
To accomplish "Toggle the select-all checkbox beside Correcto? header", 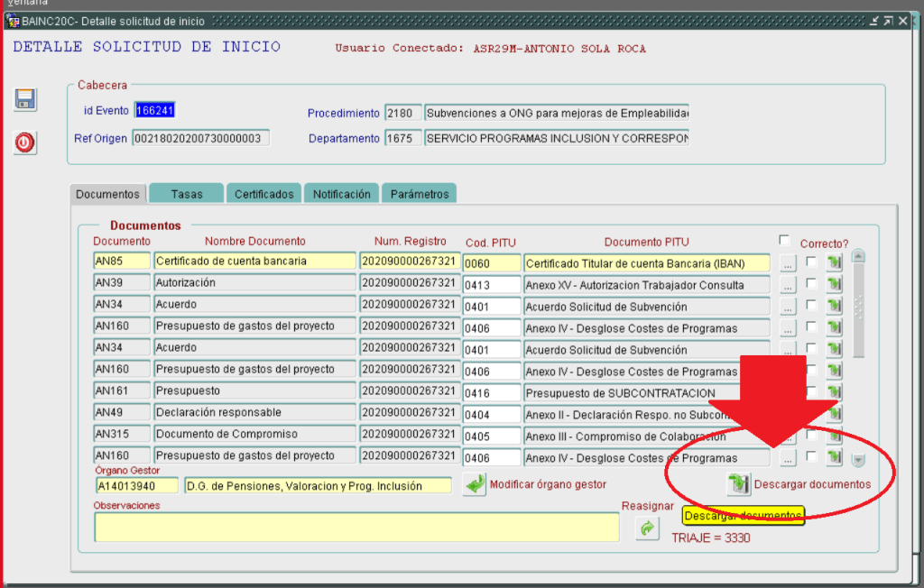I will click(x=784, y=240).
